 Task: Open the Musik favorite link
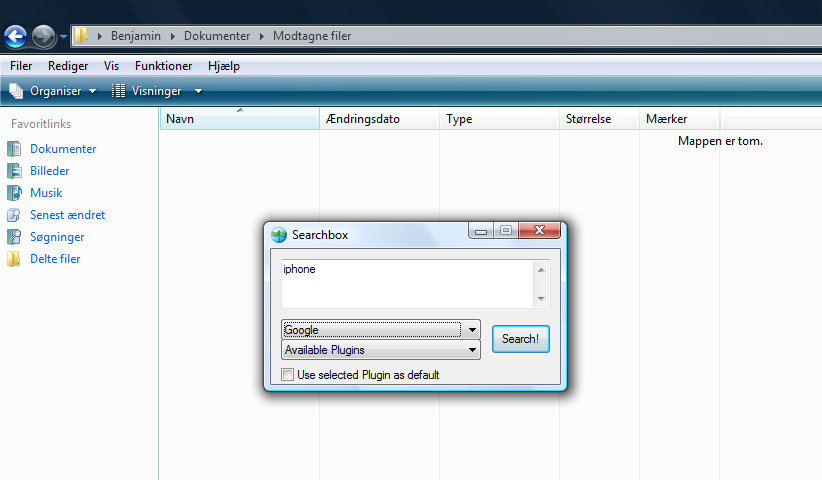[x=46, y=193]
